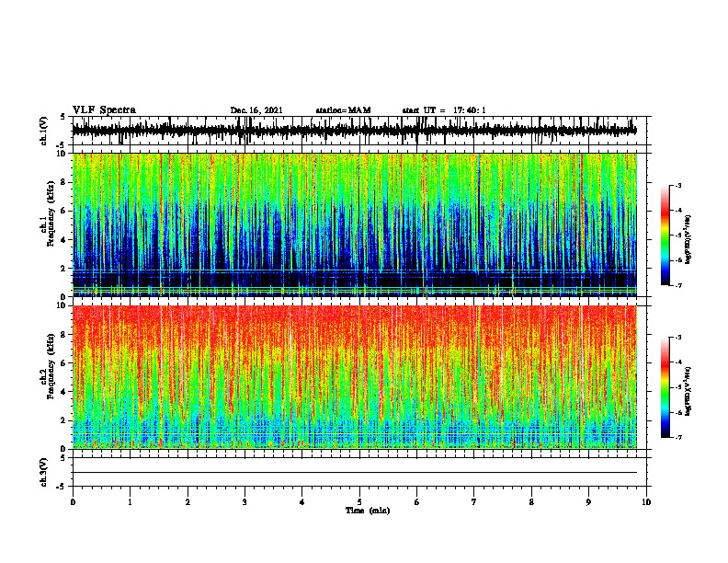This screenshot has height=563, width=728.
Task: Click the '-5' tick label of ch.3 panel
Action: click(63, 487)
